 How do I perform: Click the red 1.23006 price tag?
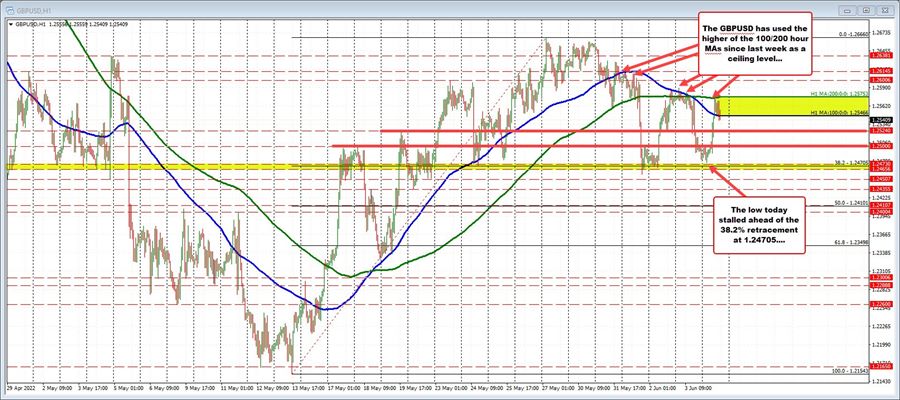pyautogui.click(x=881, y=277)
